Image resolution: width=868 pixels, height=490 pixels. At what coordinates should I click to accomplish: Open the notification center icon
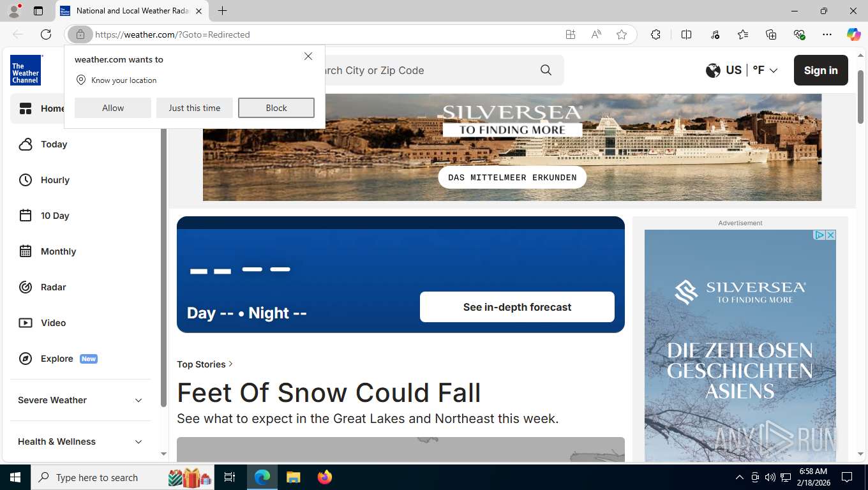(x=847, y=477)
